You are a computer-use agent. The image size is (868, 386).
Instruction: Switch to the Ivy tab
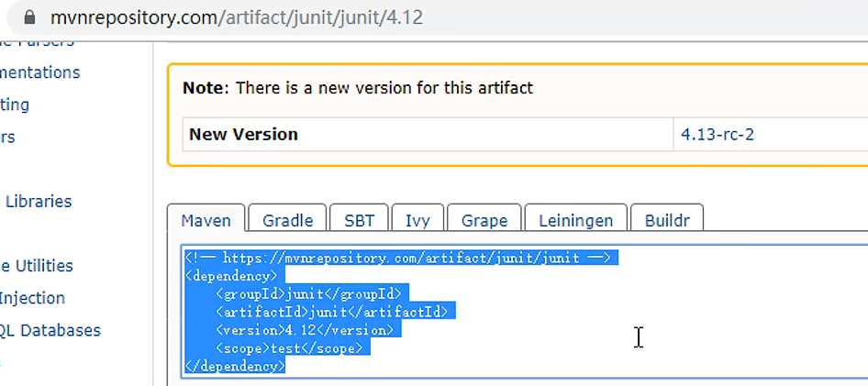click(417, 220)
